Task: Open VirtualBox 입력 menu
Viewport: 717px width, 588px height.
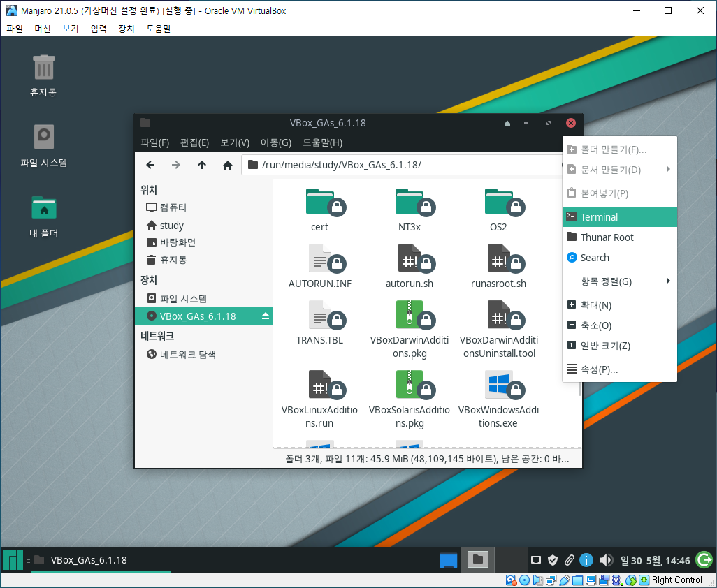Action: [99, 29]
